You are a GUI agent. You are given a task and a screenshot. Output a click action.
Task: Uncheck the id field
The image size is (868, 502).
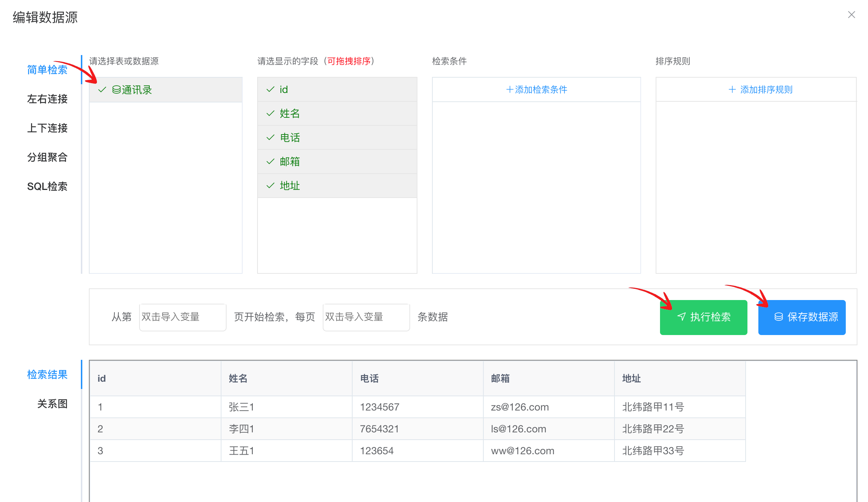tap(337, 89)
